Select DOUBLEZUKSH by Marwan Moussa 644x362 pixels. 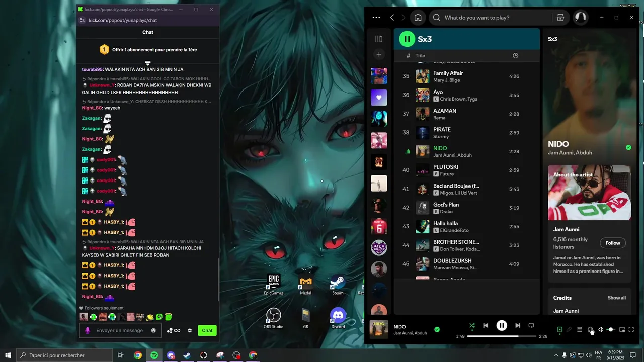pos(466,264)
